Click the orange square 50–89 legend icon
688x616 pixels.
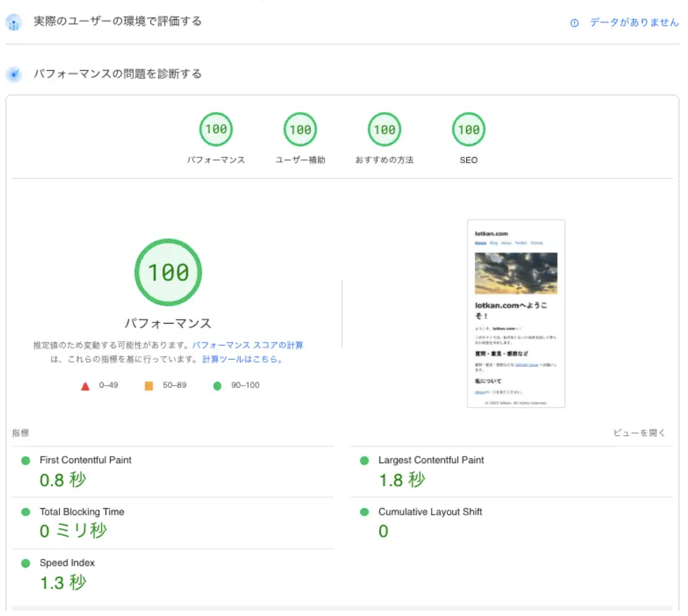point(149,386)
